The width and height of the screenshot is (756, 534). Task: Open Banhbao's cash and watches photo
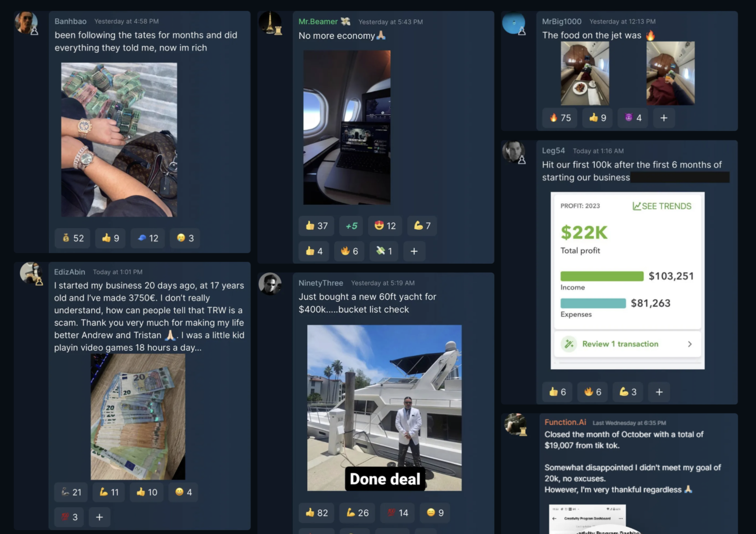[119, 140]
